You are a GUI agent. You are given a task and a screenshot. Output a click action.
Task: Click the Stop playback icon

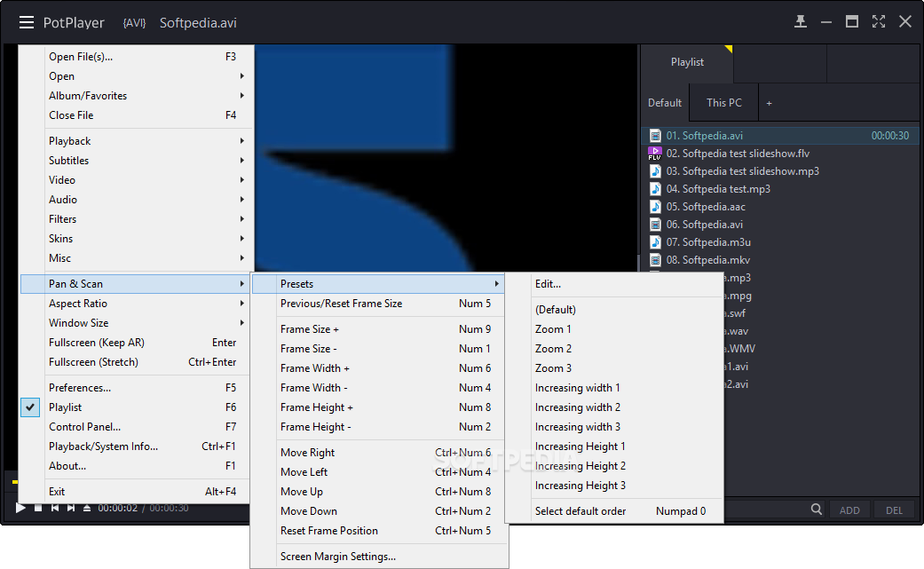click(38, 508)
